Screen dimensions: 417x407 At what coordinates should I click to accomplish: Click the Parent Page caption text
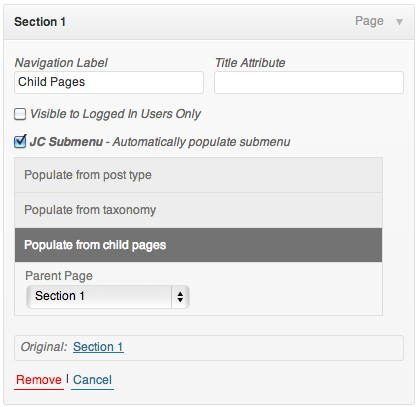click(x=59, y=276)
